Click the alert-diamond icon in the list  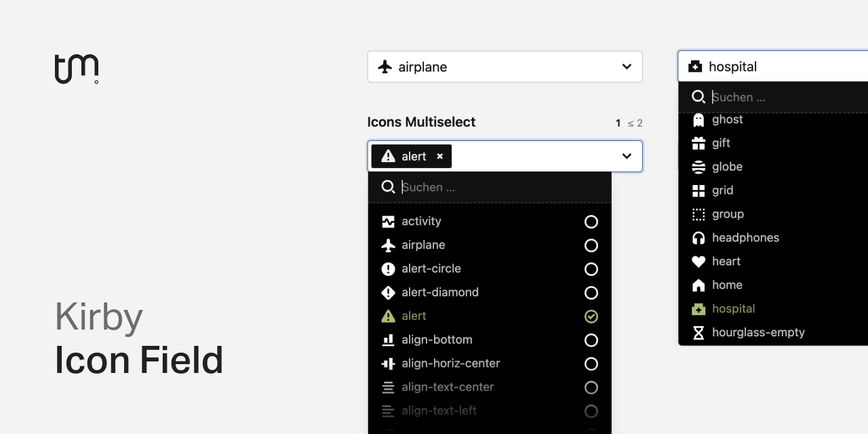439,292
